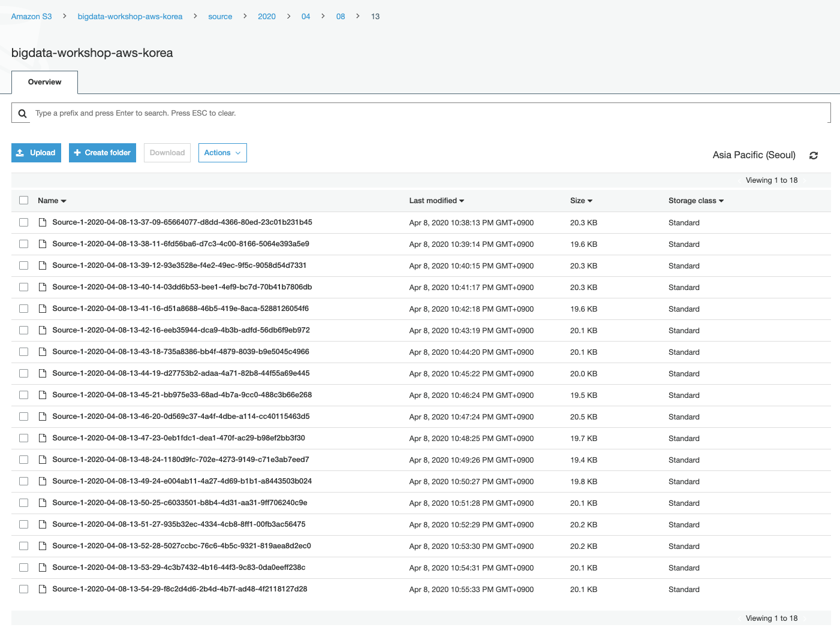Click the search magnifier icon
Viewport: 840px width, 637px height.
point(22,113)
